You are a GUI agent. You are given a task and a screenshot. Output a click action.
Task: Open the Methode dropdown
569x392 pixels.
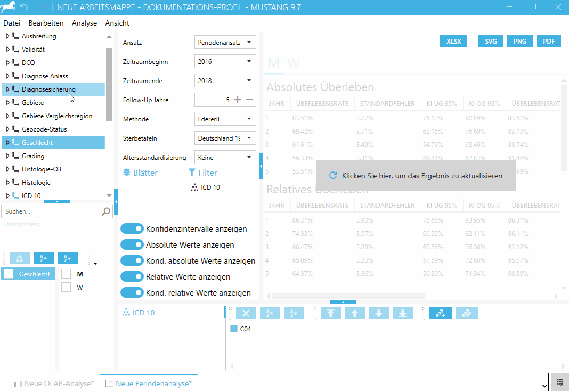225,119
